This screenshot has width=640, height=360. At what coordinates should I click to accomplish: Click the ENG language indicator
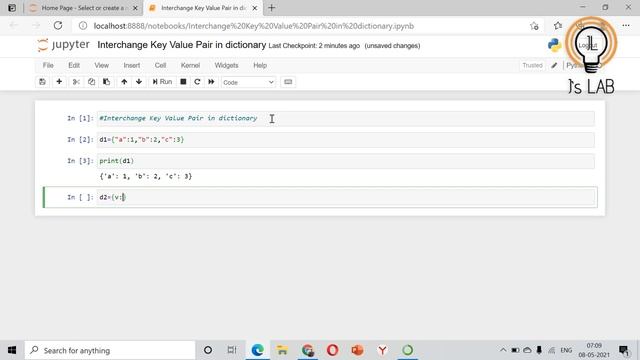point(566,350)
